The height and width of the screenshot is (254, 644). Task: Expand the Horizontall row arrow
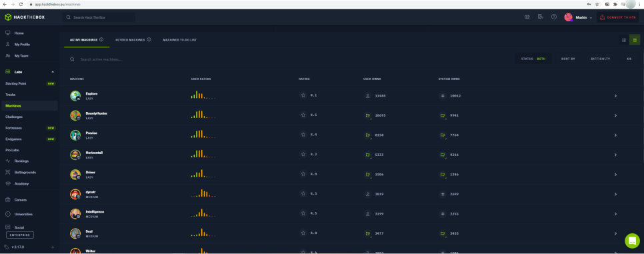coord(615,155)
